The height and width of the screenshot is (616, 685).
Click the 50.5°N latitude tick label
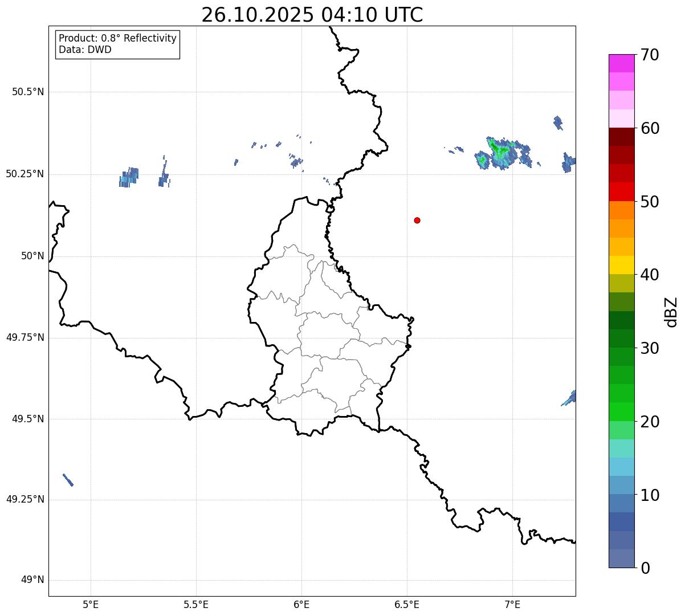(28, 92)
